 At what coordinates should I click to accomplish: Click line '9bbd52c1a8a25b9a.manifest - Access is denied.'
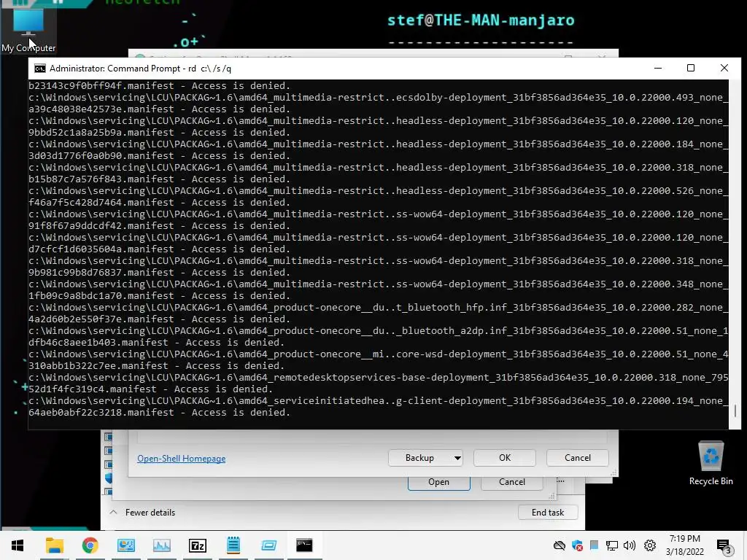pos(160,133)
